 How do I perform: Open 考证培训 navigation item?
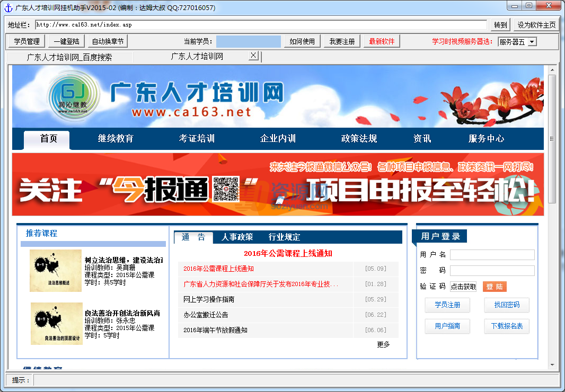point(197,139)
